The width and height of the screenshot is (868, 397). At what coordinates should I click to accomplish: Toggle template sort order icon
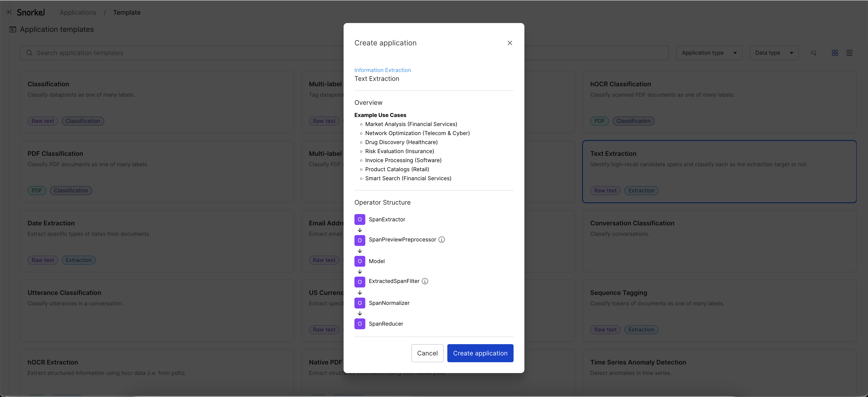(813, 53)
